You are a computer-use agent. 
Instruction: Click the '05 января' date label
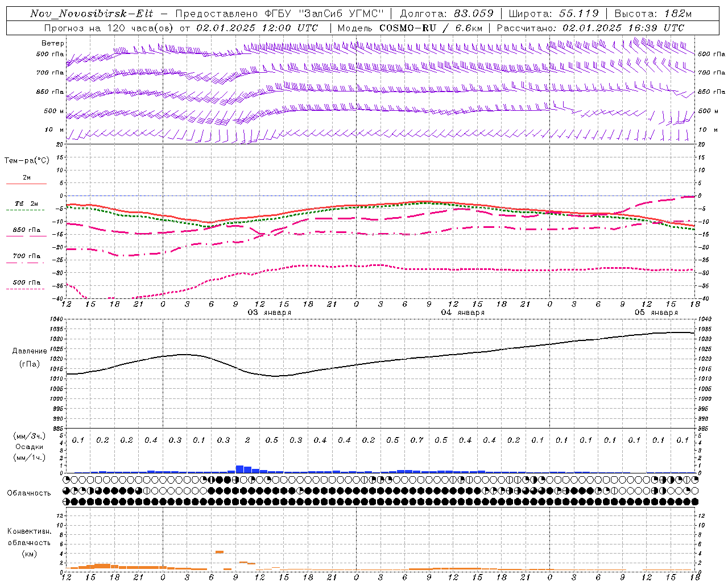coord(656,313)
